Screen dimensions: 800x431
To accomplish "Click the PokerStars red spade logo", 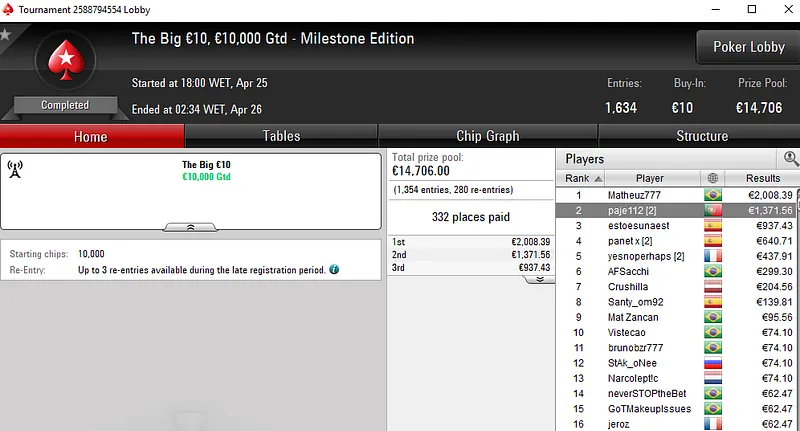I will coord(65,62).
